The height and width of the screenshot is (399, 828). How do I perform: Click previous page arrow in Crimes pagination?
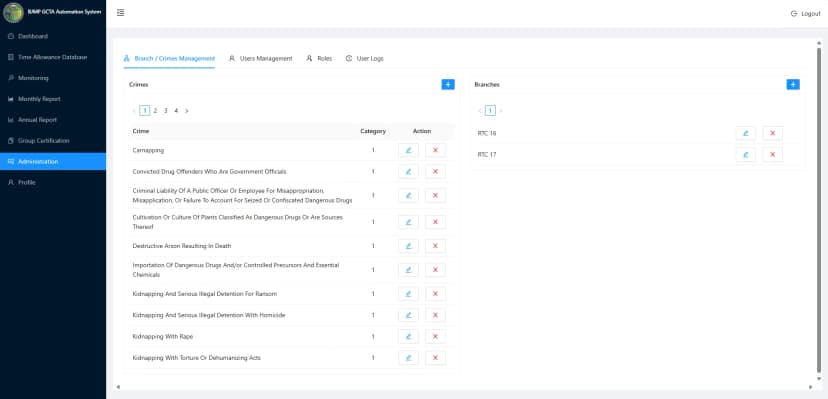[134, 111]
